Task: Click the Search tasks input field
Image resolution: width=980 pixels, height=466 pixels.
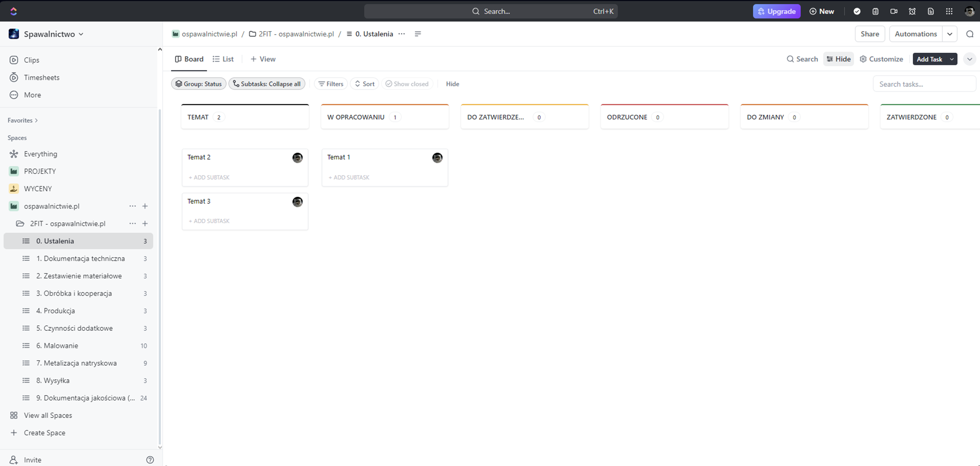Action: coord(924,84)
